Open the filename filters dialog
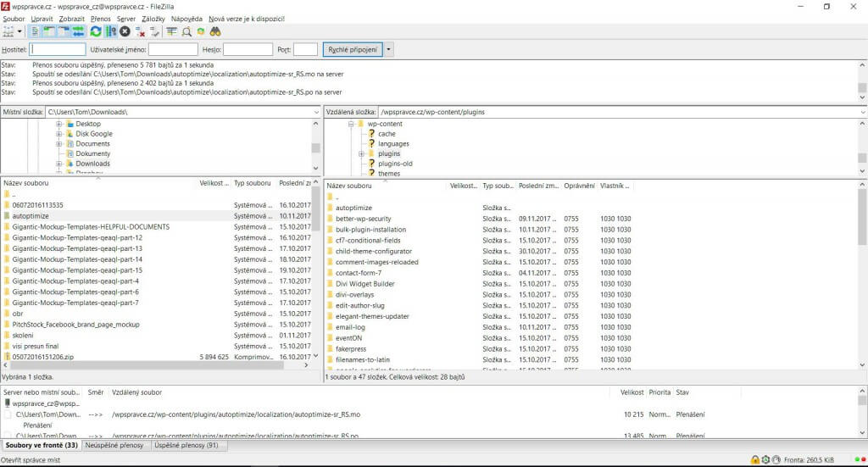Viewport: 868px width, 467px height. point(171,31)
